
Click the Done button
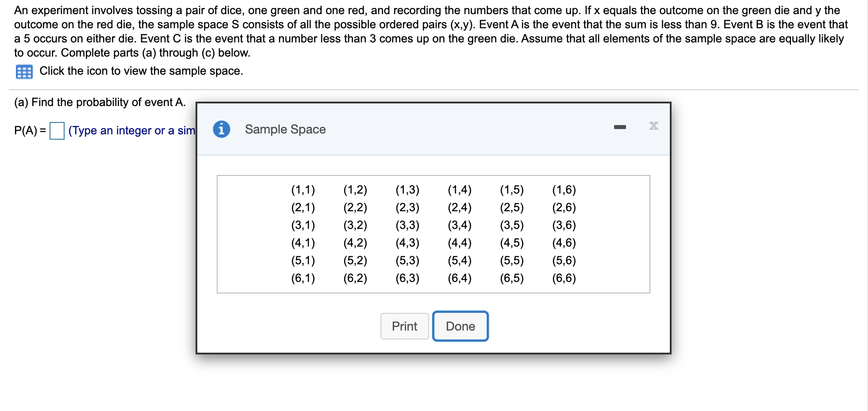(x=460, y=326)
